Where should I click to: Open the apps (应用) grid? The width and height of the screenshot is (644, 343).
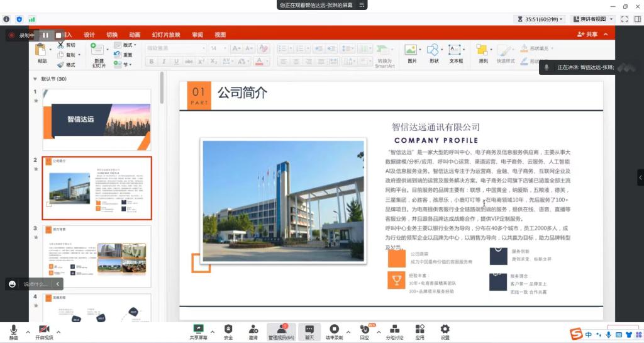(x=419, y=332)
